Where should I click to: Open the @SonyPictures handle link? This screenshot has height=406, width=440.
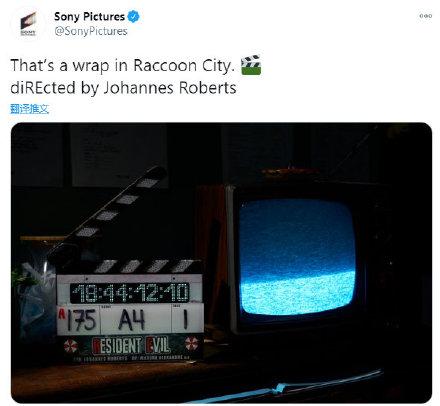91,31
